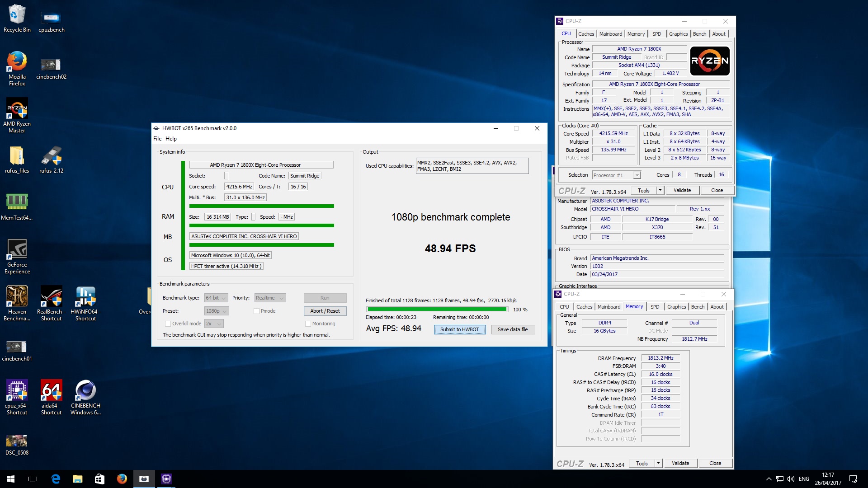Expand Tools arrow in upper CPU-Z window
Screen dimensions: 868x488
[660, 190]
